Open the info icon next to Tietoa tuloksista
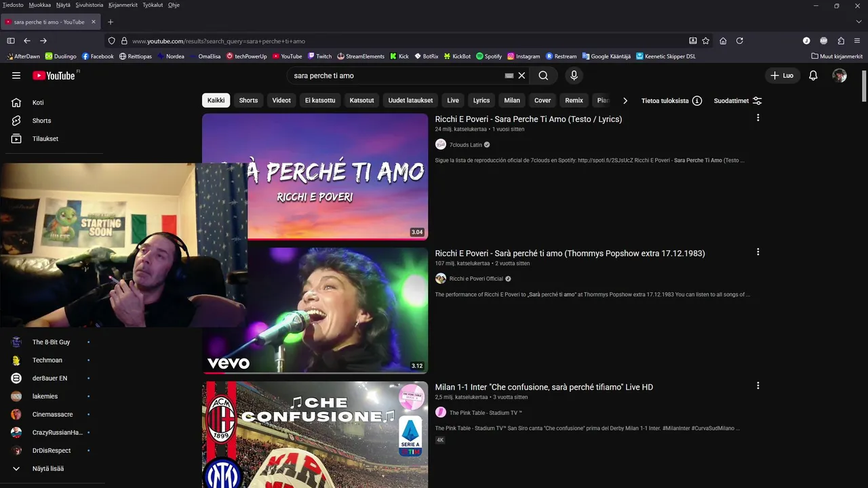Viewport: 868px width, 488px height. [x=696, y=100]
